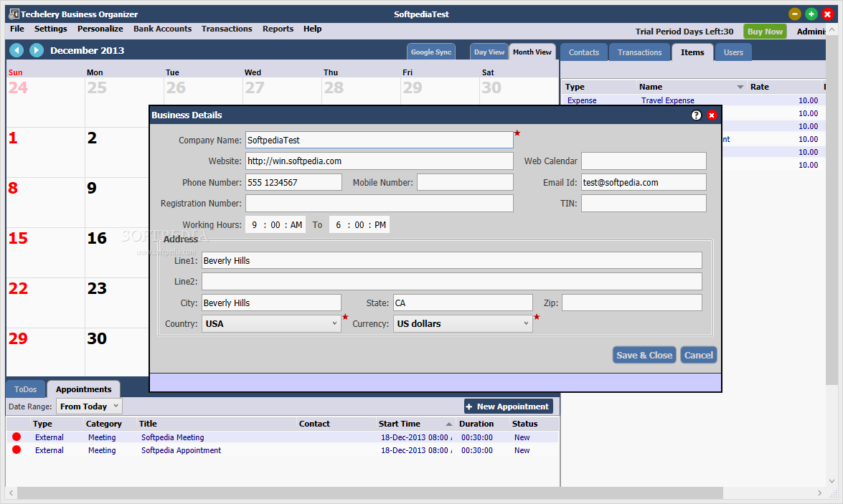
Task: Select the Items tab
Action: pos(692,52)
